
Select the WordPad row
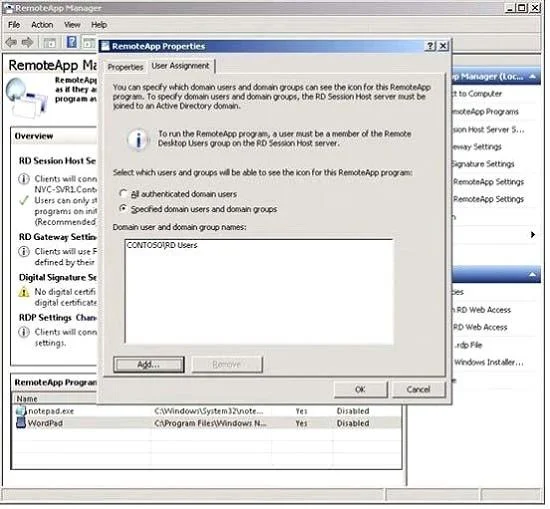pos(207,423)
